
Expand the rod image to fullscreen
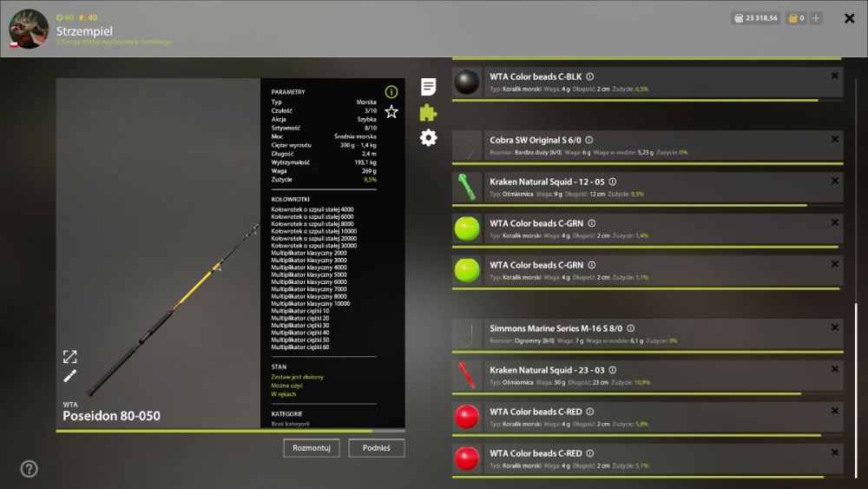coord(69,357)
